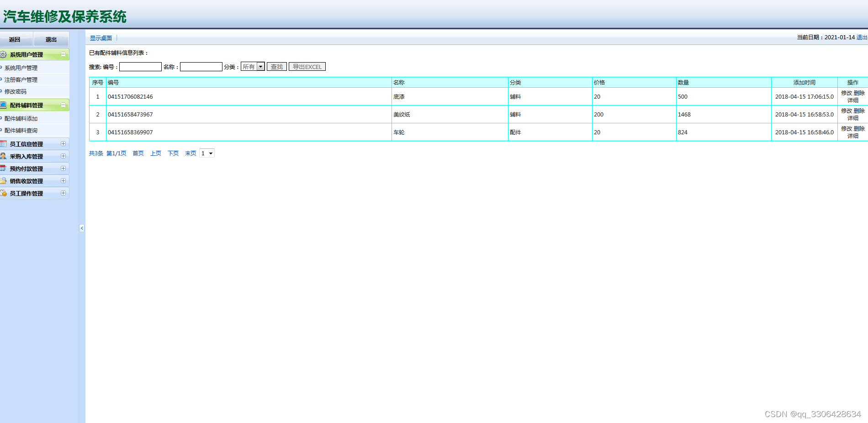Screen dimensions: 868x423
Task: Click the calendar icon beside 员工信息管理
Action: 3,144
